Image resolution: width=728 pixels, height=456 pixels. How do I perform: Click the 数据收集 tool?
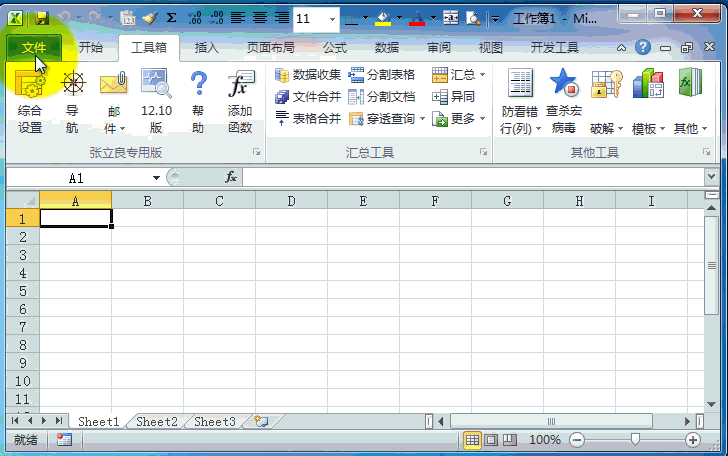tap(308, 75)
